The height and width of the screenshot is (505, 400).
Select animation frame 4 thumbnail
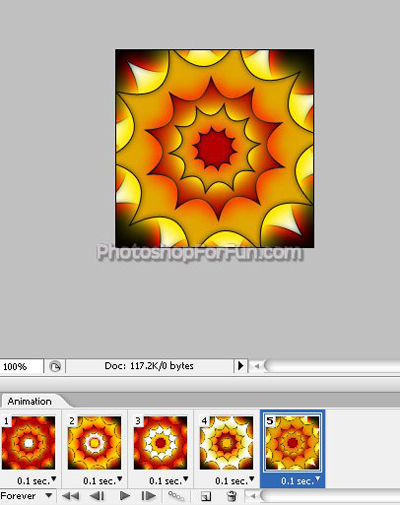tap(226, 443)
